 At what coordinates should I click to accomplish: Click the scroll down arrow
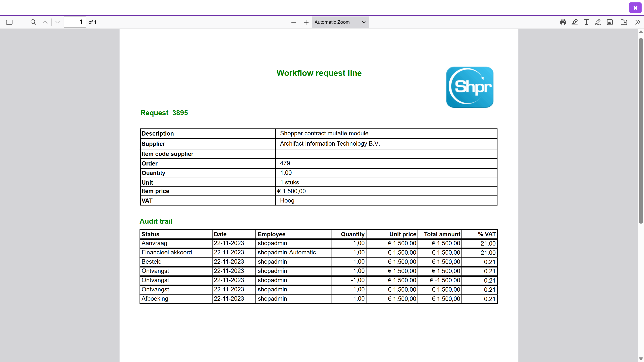click(641, 359)
